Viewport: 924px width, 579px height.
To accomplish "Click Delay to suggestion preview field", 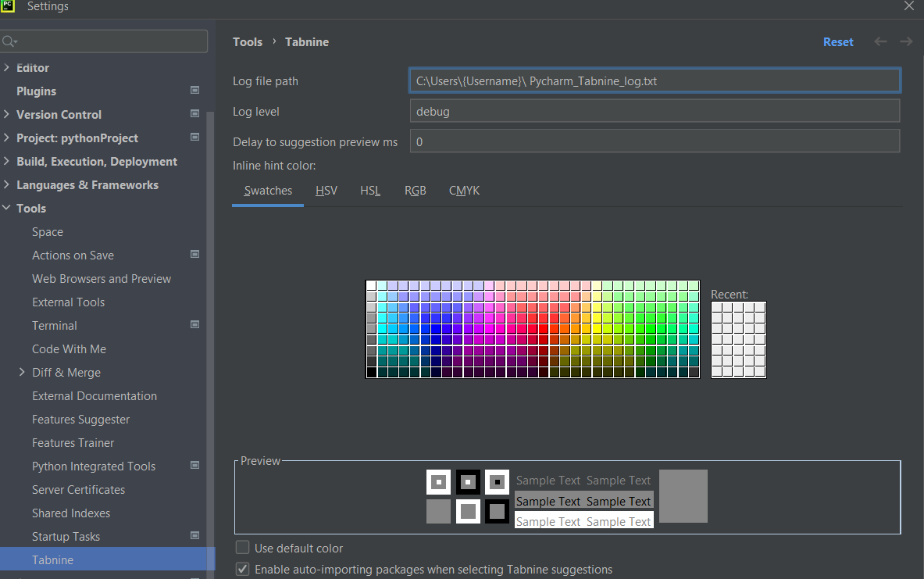I will click(655, 141).
